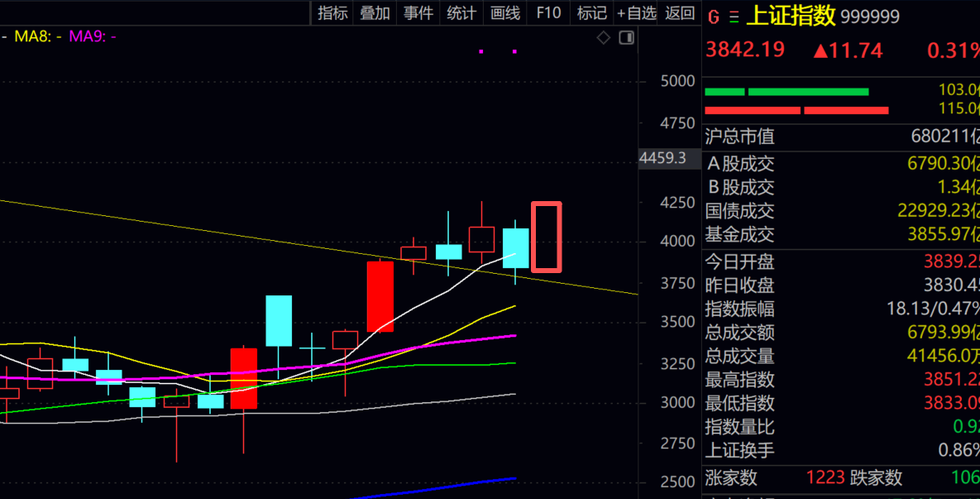Click the 2500 price axis label
Image resolution: width=980 pixels, height=499 pixels.
coord(677,482)
